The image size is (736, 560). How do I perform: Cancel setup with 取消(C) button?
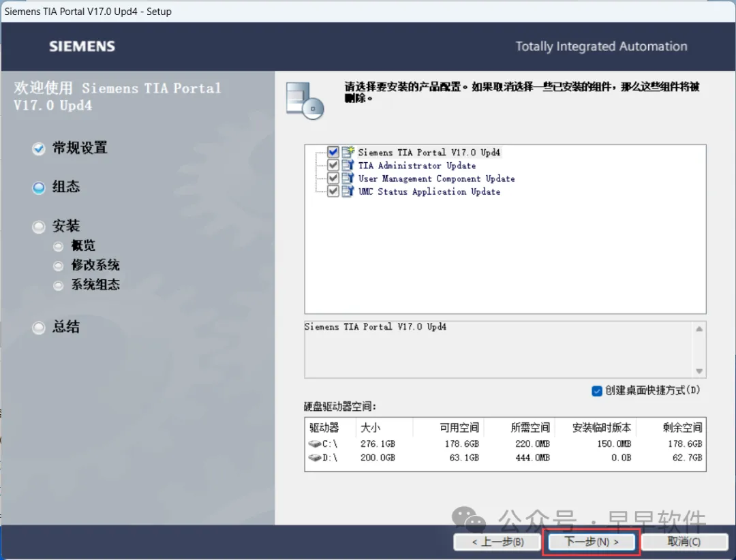684,542
